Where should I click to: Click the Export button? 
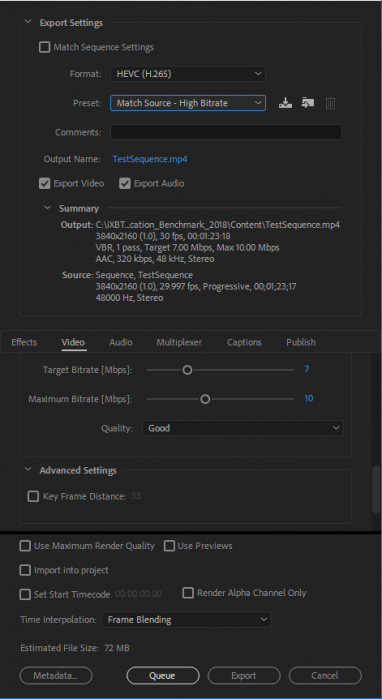[x=244, y=676]
